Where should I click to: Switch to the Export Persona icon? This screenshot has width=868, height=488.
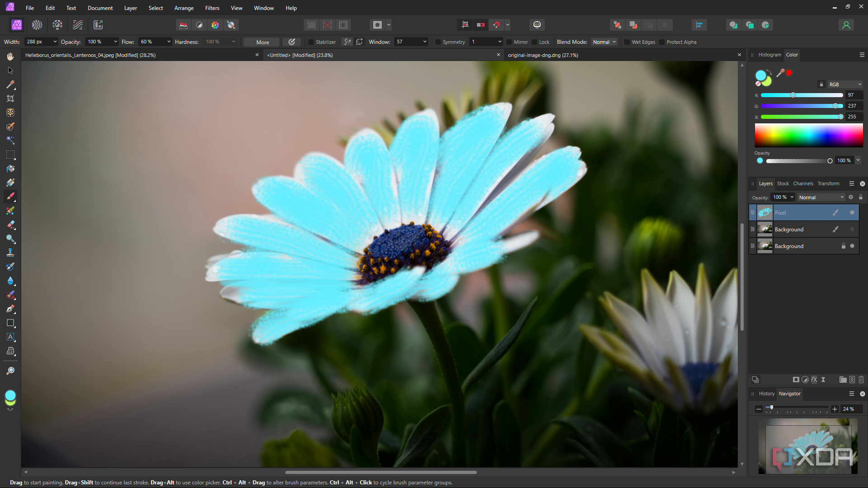[x=98, y=25]
